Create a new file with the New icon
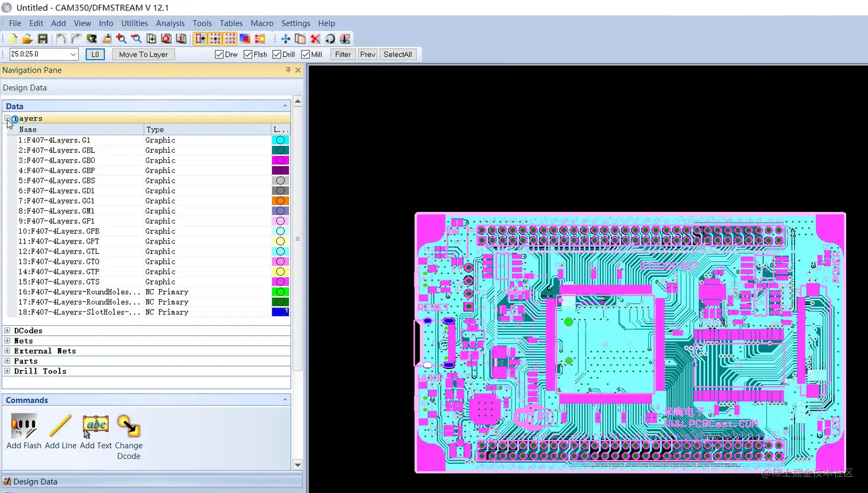Viewport: 868px width, 493px height. [13, 38]
